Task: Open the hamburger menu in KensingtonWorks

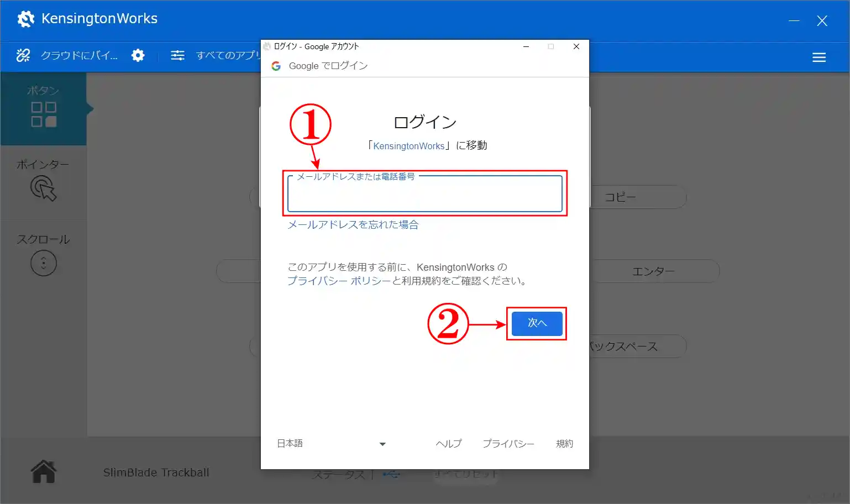Action: pyautogui.click(x=819, y=57)
